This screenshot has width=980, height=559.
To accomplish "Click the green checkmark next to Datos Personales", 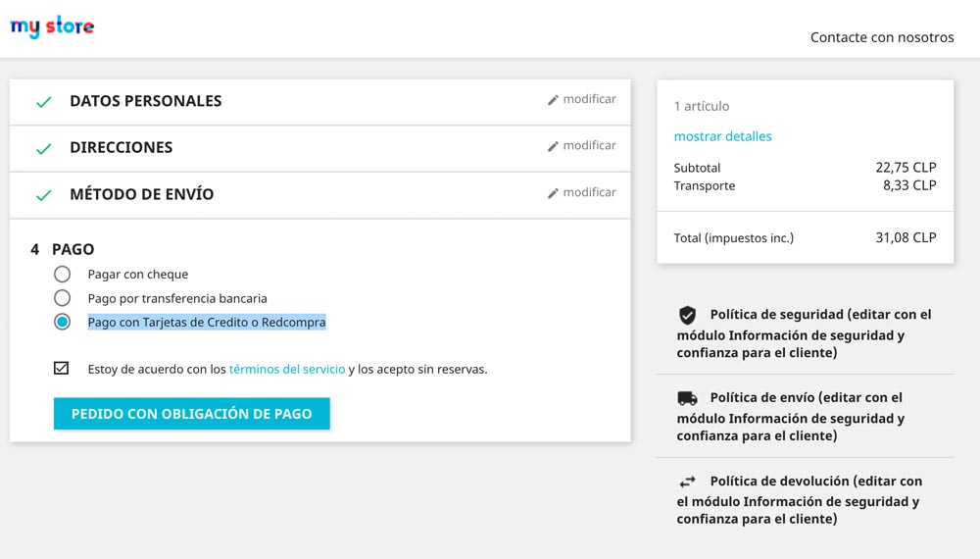I will [43, 102].
